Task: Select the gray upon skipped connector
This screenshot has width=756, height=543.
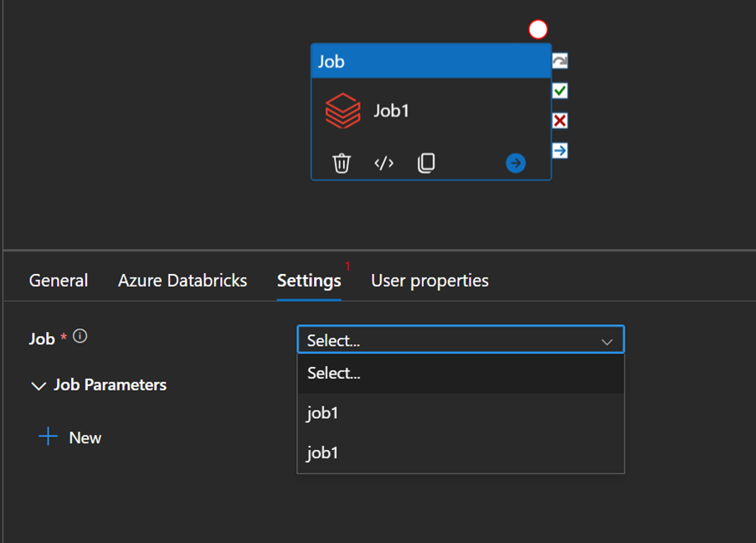Action: [x=560, y=61]
